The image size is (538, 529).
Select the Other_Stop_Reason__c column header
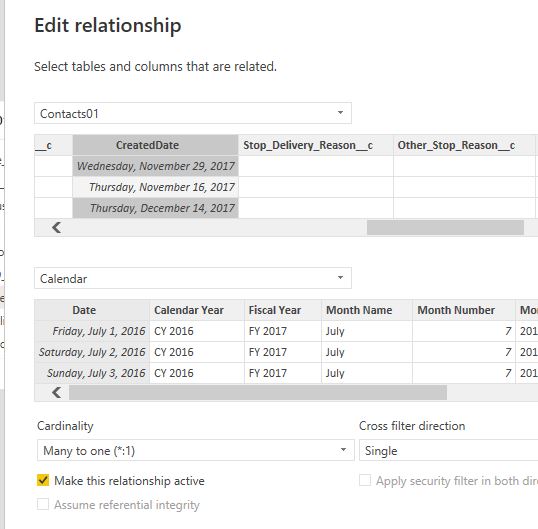464,145
